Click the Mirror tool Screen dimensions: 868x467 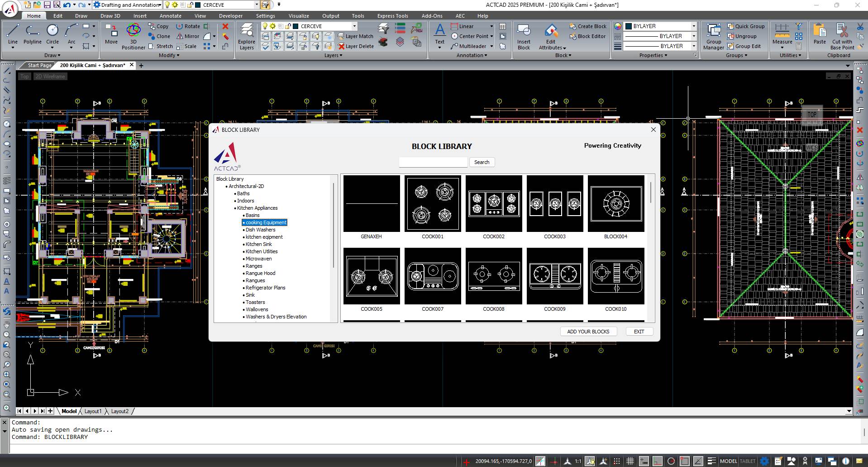(188, 36)
